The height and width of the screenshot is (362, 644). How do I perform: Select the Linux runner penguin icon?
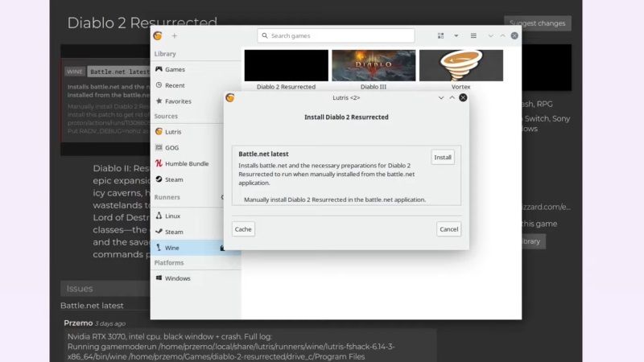(159, 216)
